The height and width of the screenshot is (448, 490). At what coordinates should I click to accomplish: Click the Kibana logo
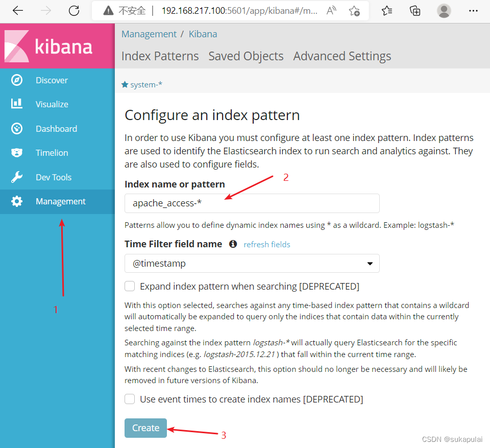[48, 46]
